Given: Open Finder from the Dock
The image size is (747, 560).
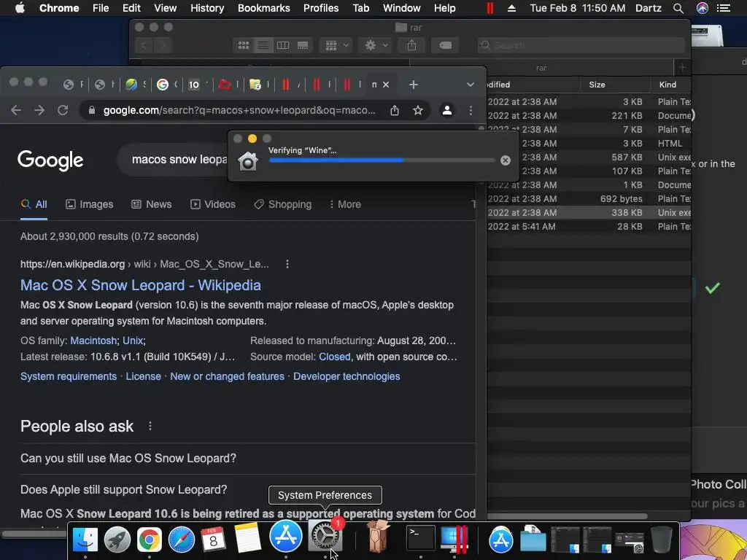Looking at the screenshot, I should [x=85, y=539].
